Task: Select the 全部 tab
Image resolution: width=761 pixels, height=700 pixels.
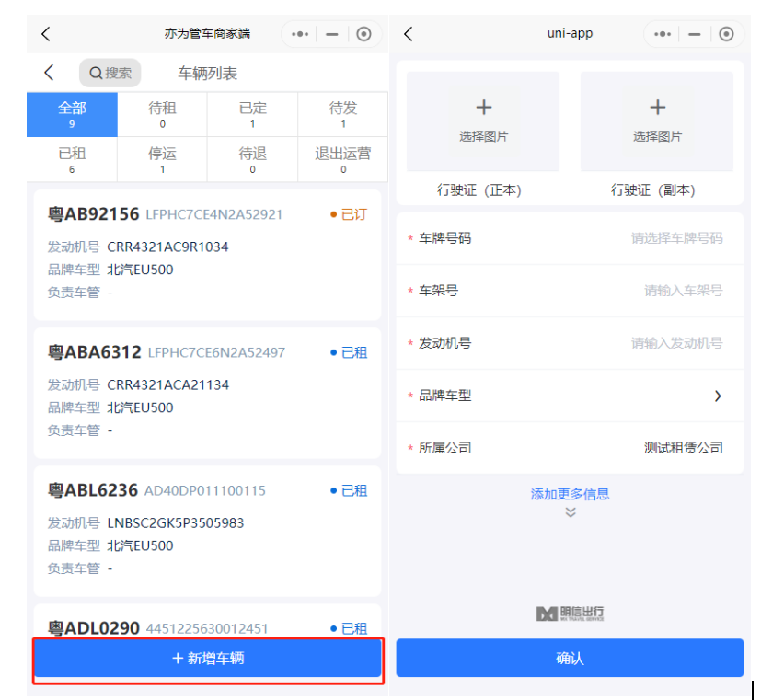Action: [x=72, y=114]
